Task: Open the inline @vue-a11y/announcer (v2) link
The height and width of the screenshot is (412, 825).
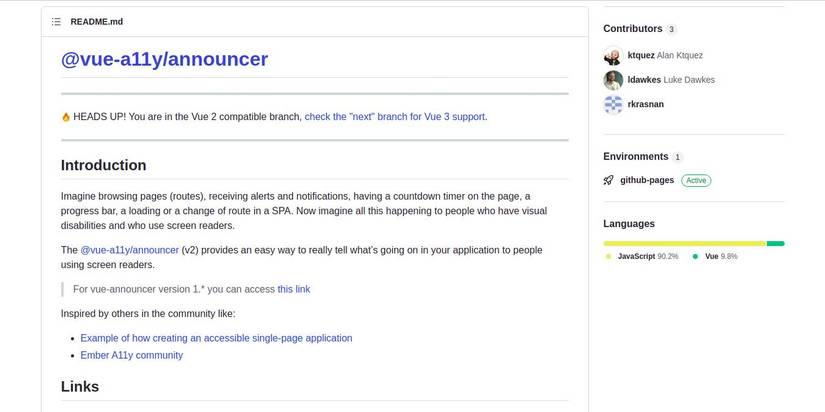Action: tap(129, 250)
